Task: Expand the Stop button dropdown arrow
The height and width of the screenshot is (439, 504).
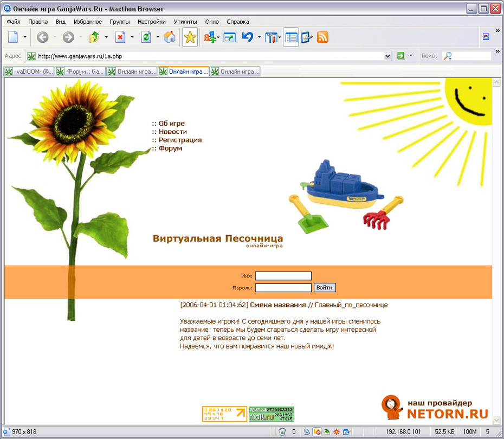Action: click(x=132, y=37)
